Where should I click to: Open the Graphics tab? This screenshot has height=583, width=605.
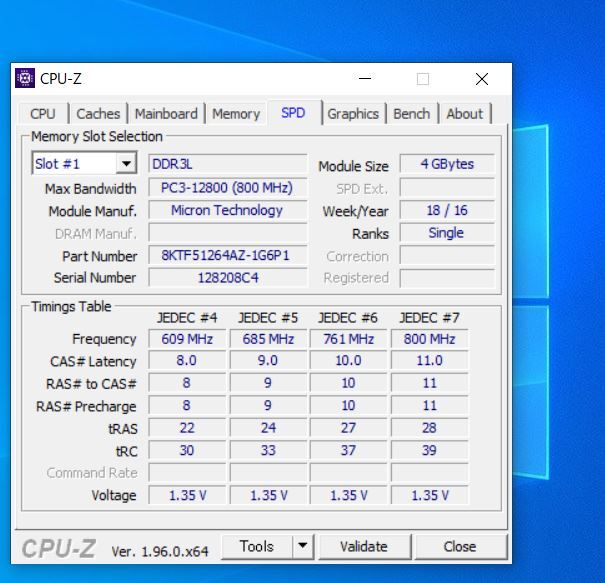tap(353, 114)
